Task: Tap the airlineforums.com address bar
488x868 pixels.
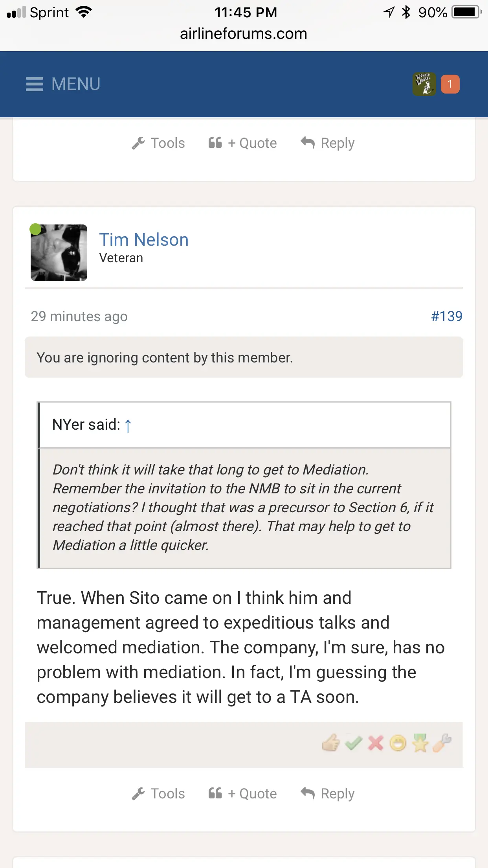Action: pos(244,34)
